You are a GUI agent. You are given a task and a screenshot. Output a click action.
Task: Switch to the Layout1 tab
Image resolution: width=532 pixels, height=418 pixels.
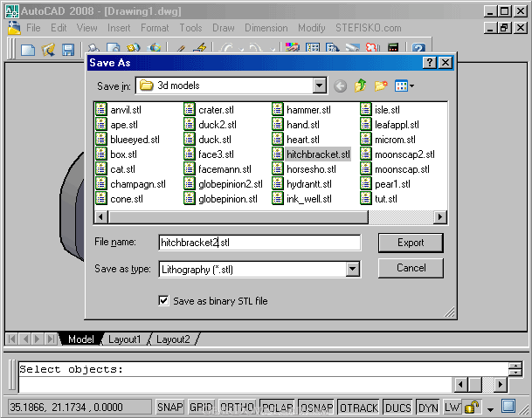pos(124,339)
